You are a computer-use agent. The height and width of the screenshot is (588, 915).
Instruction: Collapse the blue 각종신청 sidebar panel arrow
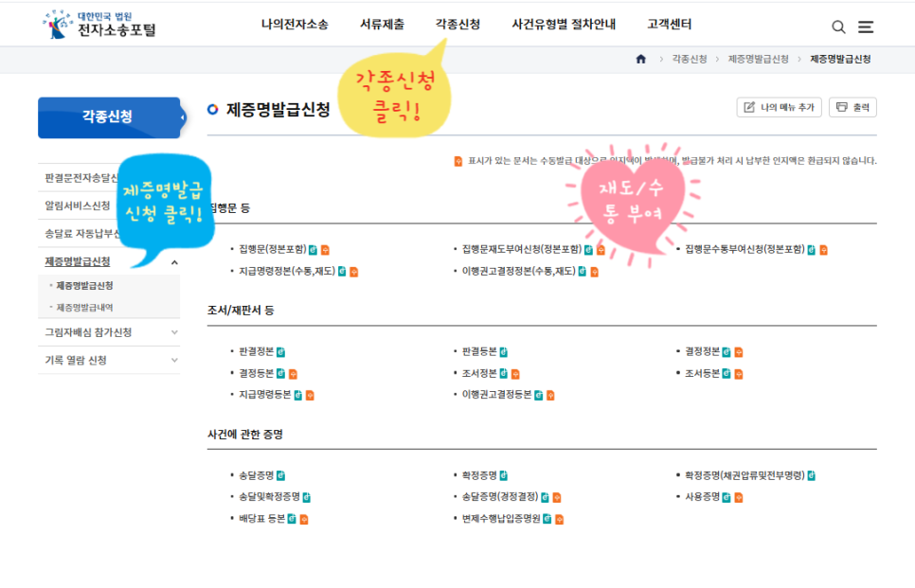[181, 118]
